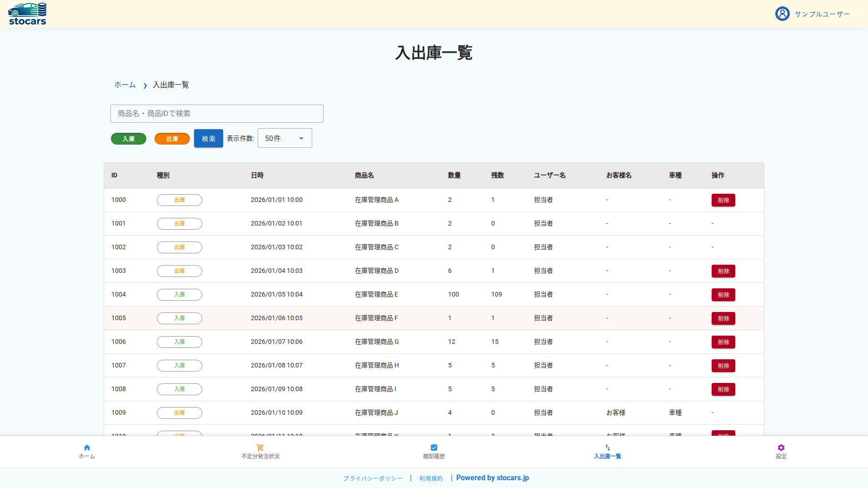Delete record 1008
The image size is (868, 488).
pos(723,389)
